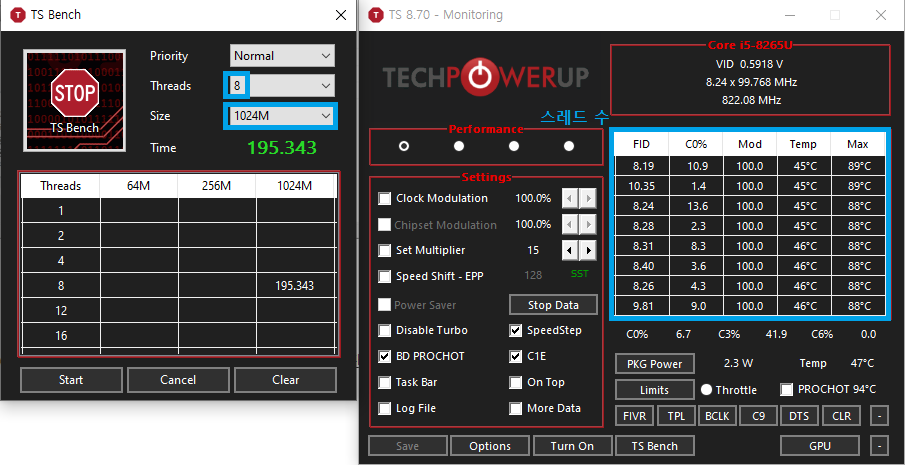Increase Chipset Modulation with right arrow

[588, 224]
